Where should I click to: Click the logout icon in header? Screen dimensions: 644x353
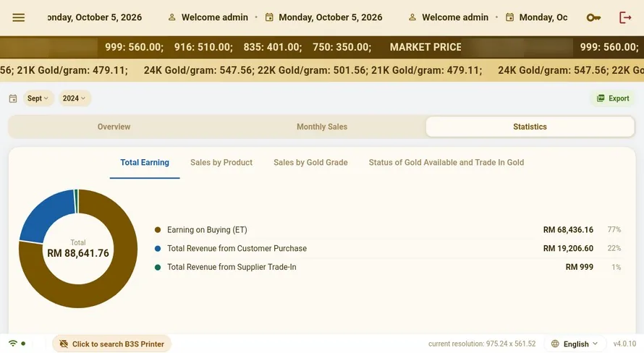[x=625, y=17]
